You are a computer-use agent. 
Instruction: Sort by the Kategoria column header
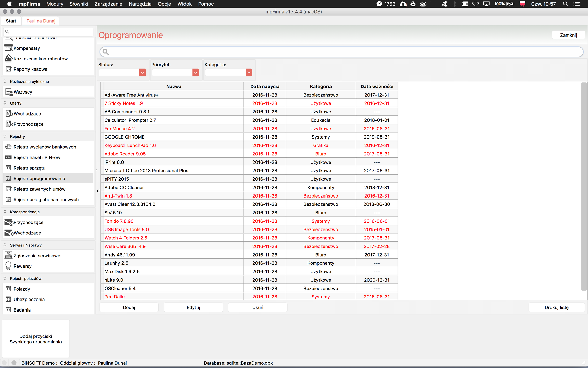tap(321, 86)
